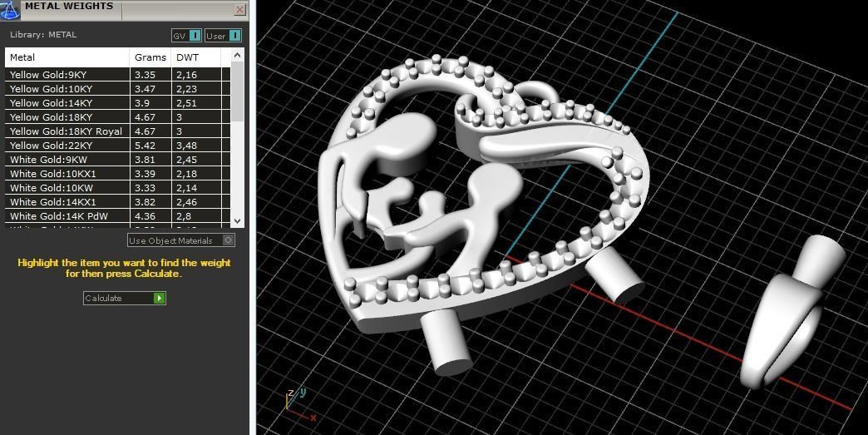Click the Metal Weights title bar app icon
This screenshot has height=435, width=868.
(9, 9)
